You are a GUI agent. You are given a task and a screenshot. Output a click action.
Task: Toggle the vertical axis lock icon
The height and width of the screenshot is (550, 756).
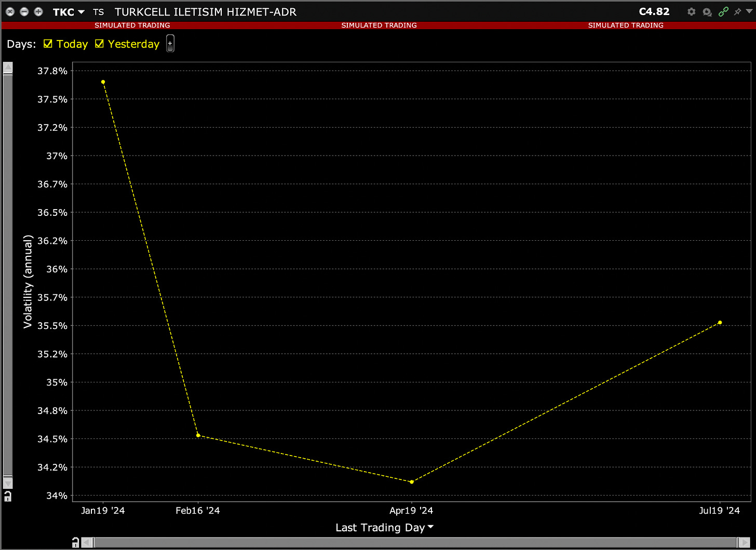(x=7, y=496)
